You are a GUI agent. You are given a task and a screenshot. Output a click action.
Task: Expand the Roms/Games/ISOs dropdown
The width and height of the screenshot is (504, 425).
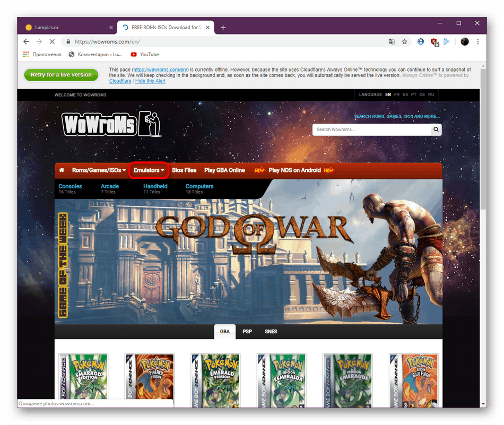click(x=99, y=170)
